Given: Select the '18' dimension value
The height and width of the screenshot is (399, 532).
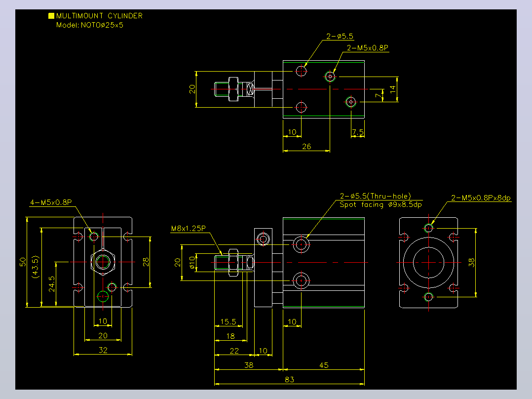Looking at the screenshot, I should tap(230, 336).
